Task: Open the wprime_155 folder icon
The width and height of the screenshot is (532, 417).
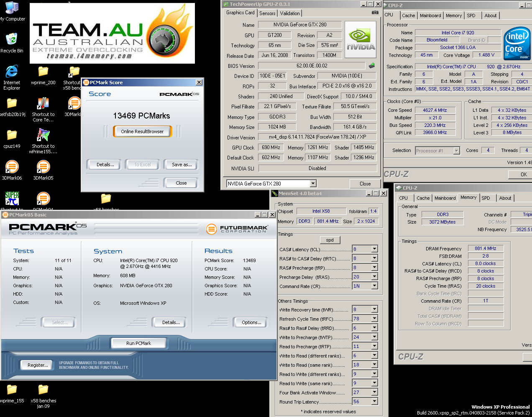Action: click(x=12, y=393)
